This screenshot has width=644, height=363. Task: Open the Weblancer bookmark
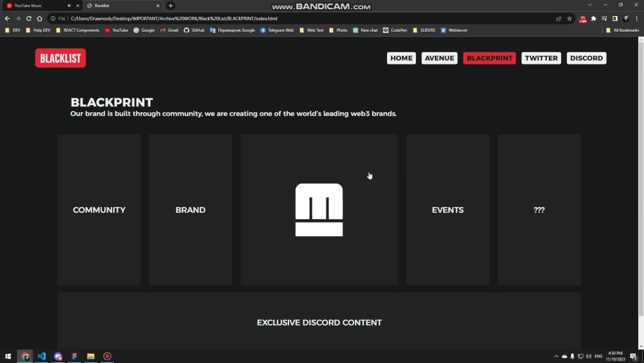[454, 30]
